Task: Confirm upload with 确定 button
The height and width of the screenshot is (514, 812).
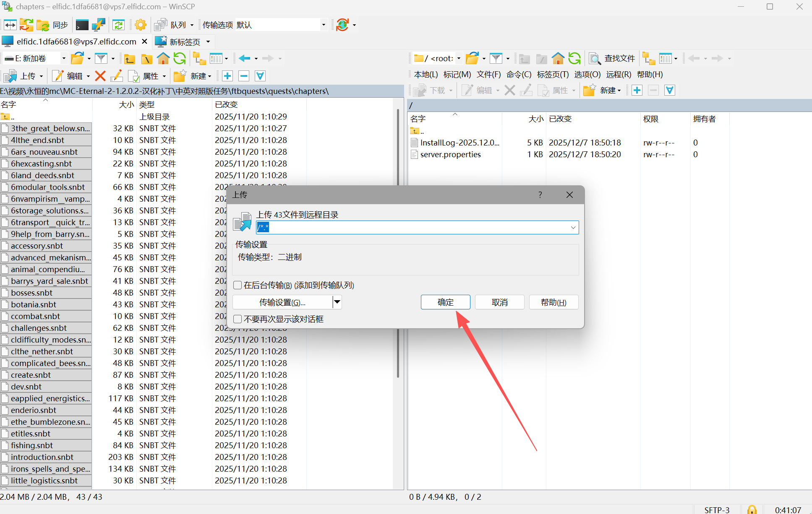Action: 445,302
